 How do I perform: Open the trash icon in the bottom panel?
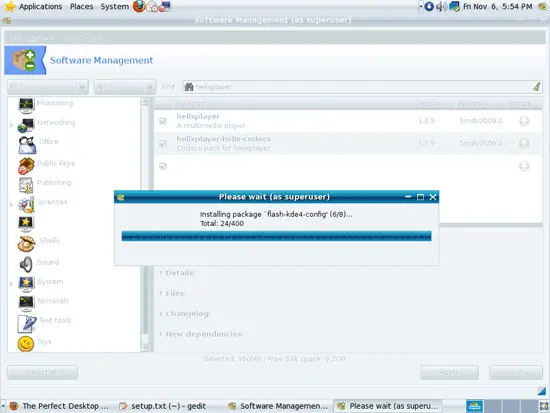pyautogui.click(x=544, y=406)
